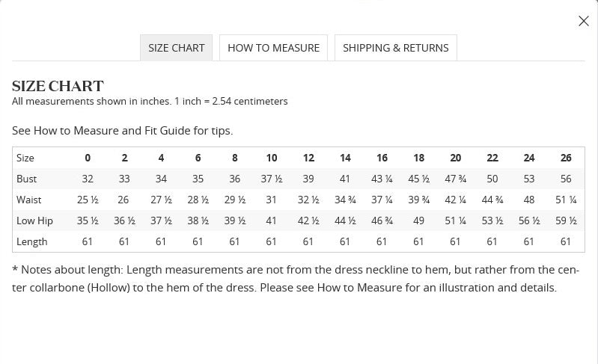Select the Length row label
Image resolution: width=598 pixels, height=364 pixels.
click(32, 241)
